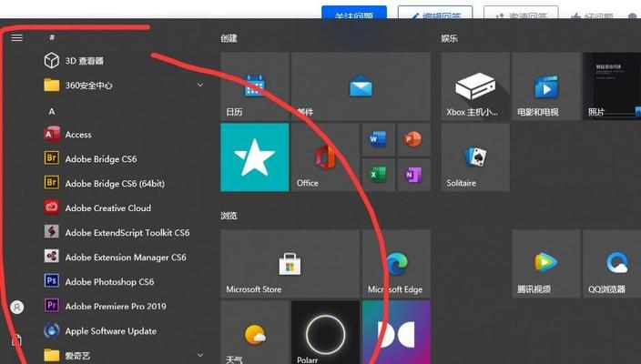Click the 编辑回答 button behind Start
This screenshot has height=364, width=641.
pyautogui.click(x=435, y=12)
